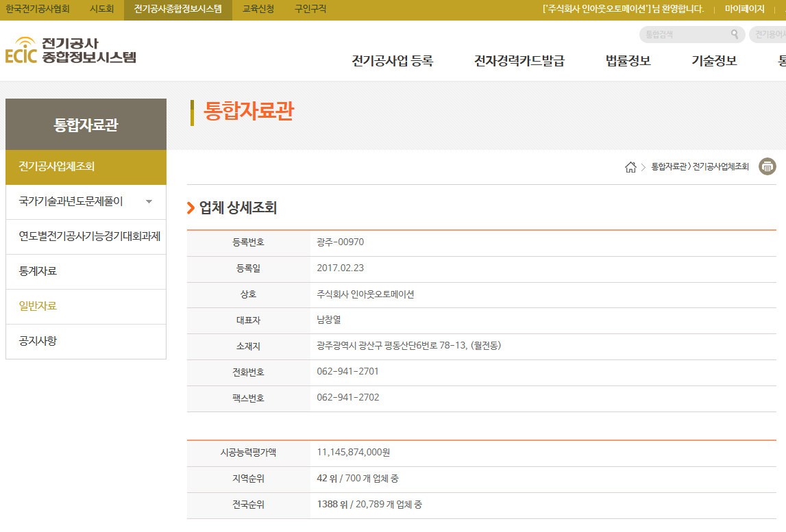786x532 pixels.
Task: Click the 전국순위 label cell
Action: 249,505
